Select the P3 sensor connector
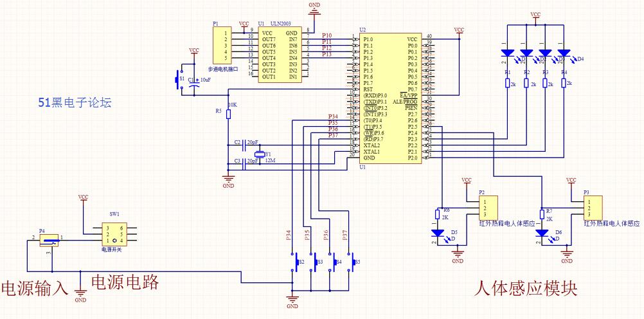644x319 pixels. coord(593,208)
